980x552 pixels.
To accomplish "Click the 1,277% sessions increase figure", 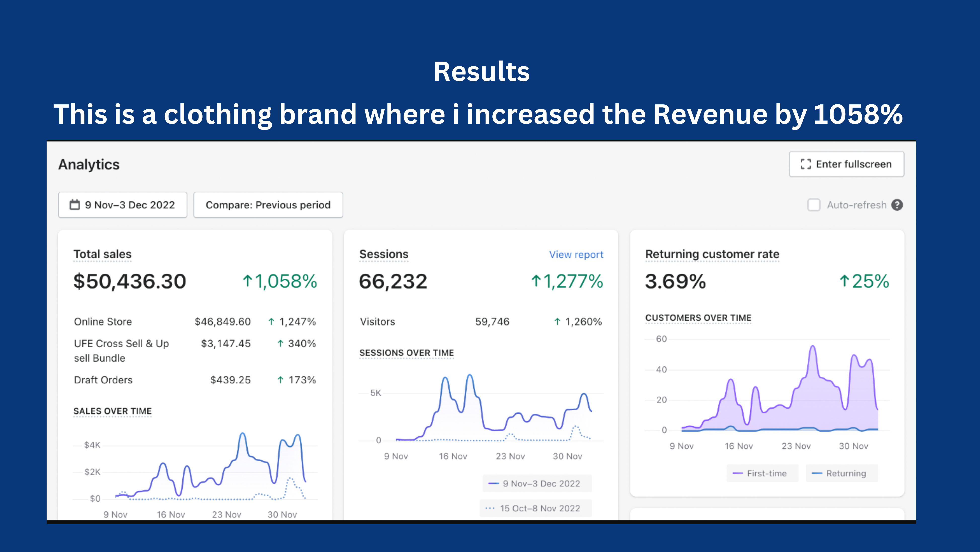I will [567, 281].
